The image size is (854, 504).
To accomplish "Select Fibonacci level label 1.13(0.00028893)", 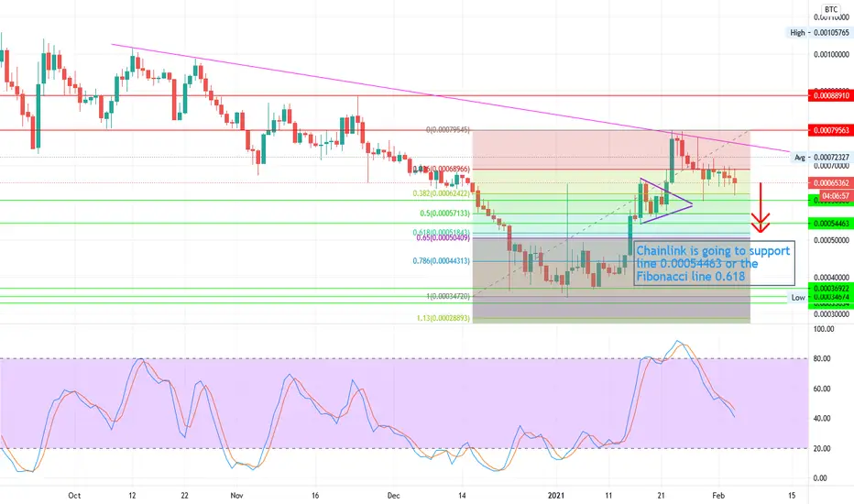I will tap(443, 318).
